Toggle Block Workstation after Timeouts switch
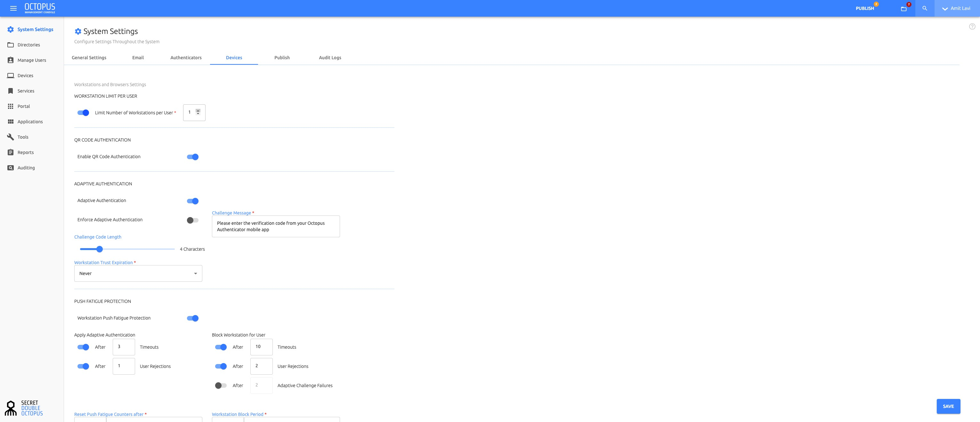 [x=221, y=347]
